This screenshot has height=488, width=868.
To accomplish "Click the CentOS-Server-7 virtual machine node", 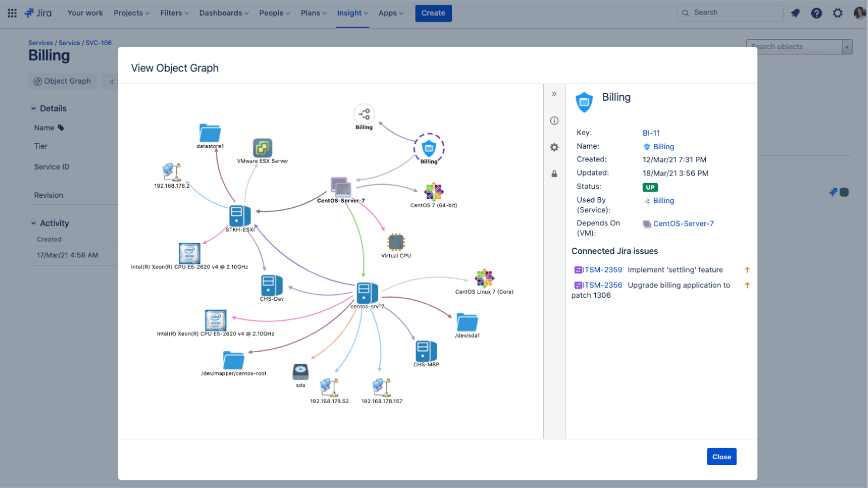I will pos(341,188).
